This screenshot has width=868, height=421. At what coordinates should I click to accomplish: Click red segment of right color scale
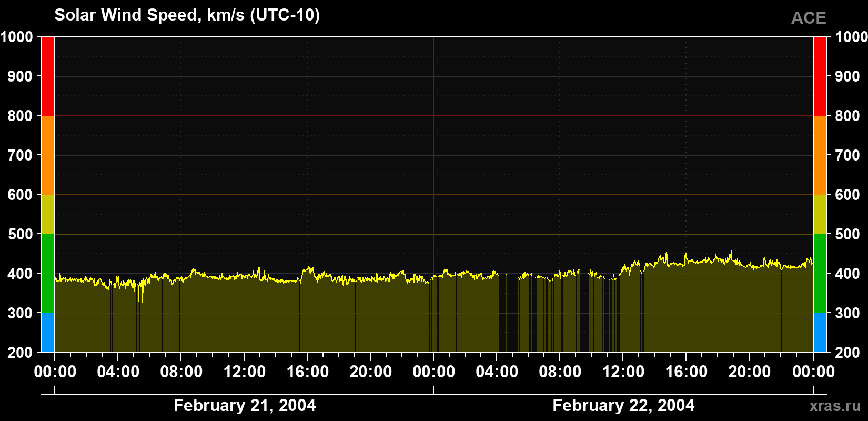click(x=820, y=76)
